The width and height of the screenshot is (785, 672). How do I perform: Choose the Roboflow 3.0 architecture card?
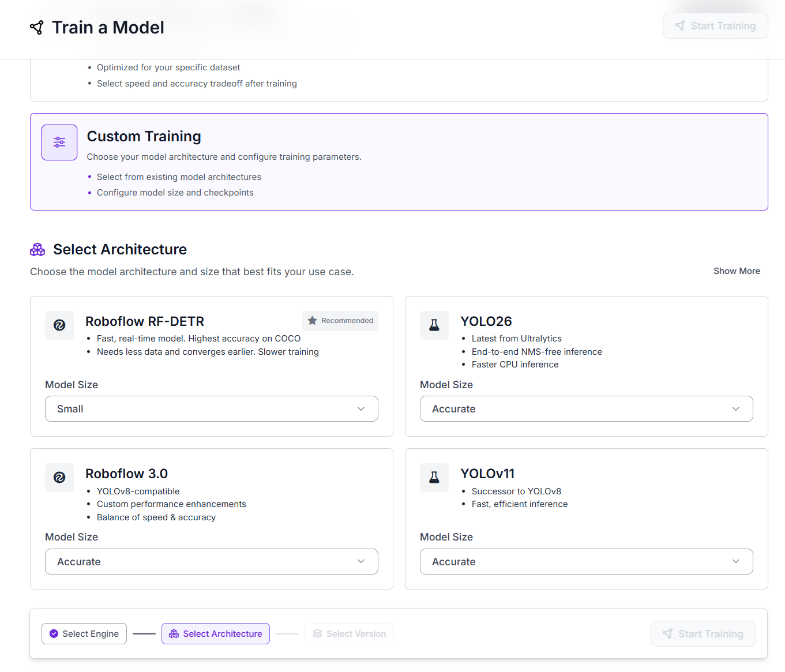tap(212, 519)
